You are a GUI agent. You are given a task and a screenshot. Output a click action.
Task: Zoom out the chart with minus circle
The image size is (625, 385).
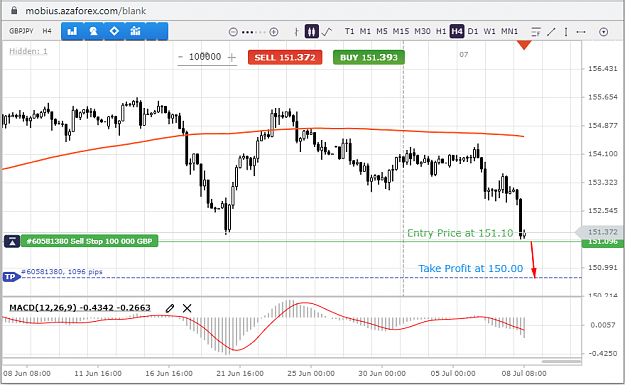(x=233, y=32)
